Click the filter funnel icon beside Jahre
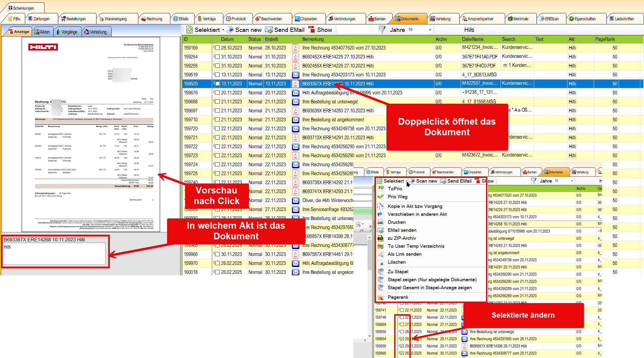The height and width of the screenshot is (358, 644). 382,30
